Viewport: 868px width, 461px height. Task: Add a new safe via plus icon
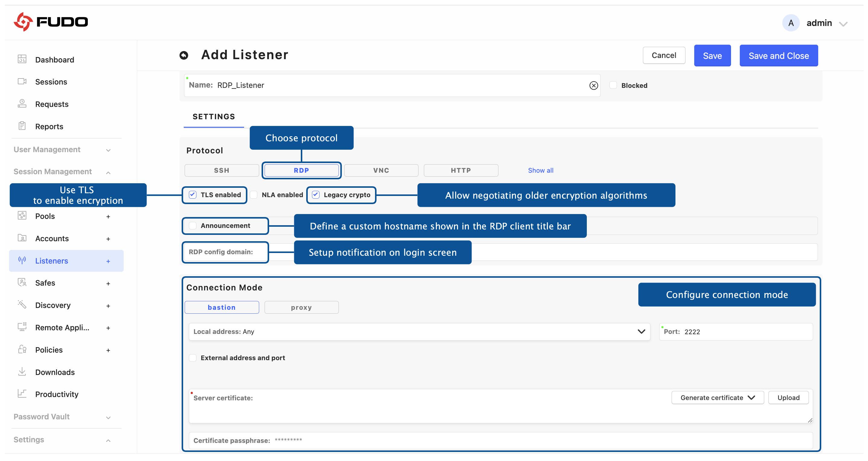coord(108,283)
